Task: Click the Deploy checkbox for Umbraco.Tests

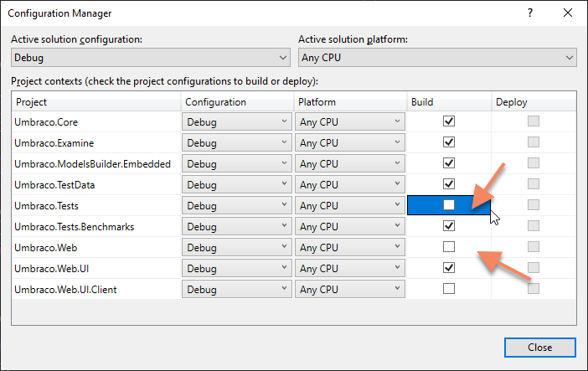Action: tap(534, 205)
